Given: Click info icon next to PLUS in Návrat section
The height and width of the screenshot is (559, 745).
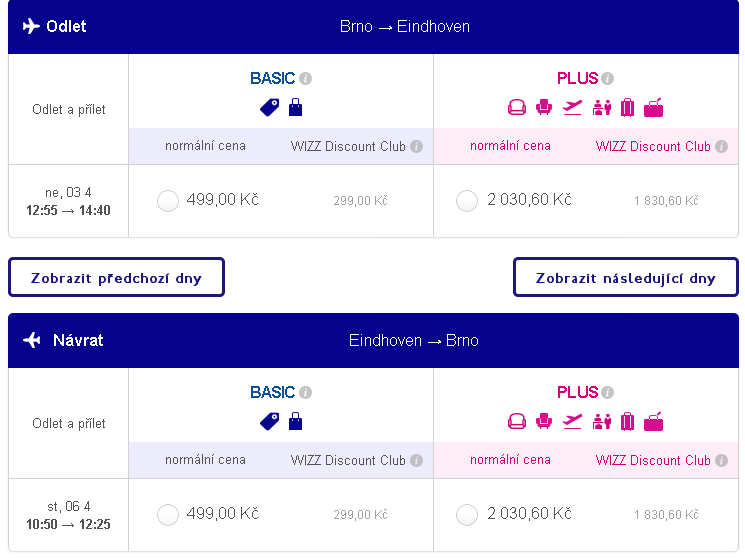Looking at the screenshot, I should (607, 392).
